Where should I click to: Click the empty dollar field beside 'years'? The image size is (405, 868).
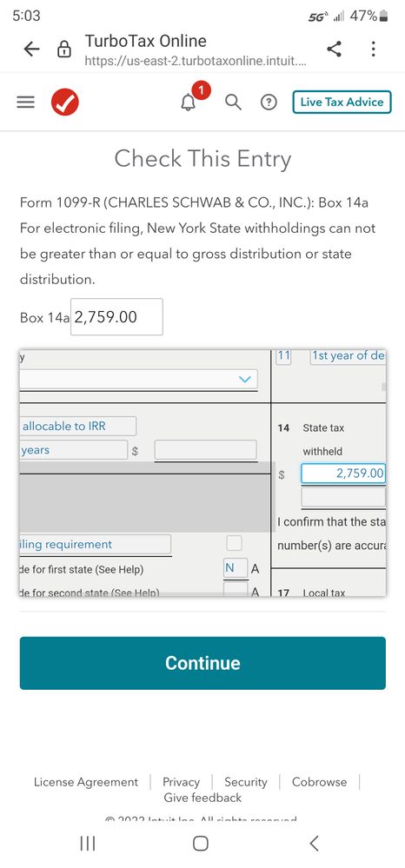(206, 451)
